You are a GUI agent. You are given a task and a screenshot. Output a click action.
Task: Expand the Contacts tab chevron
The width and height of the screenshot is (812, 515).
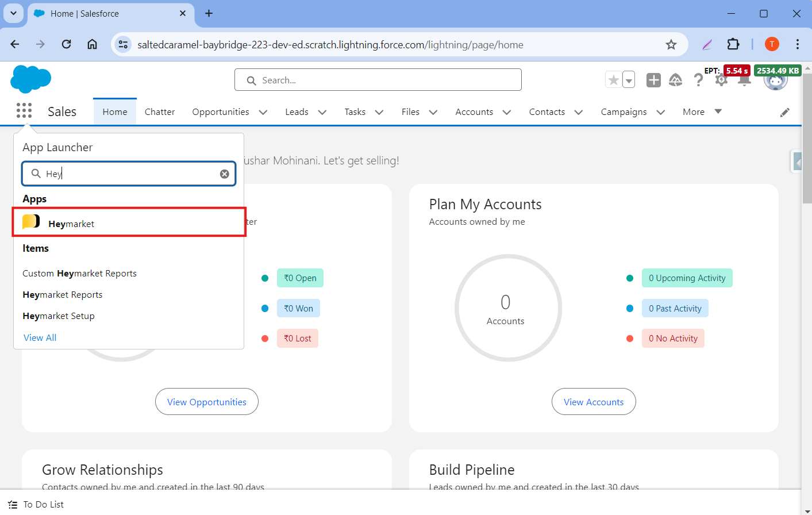pyautogui.click(x=579, y=112)
